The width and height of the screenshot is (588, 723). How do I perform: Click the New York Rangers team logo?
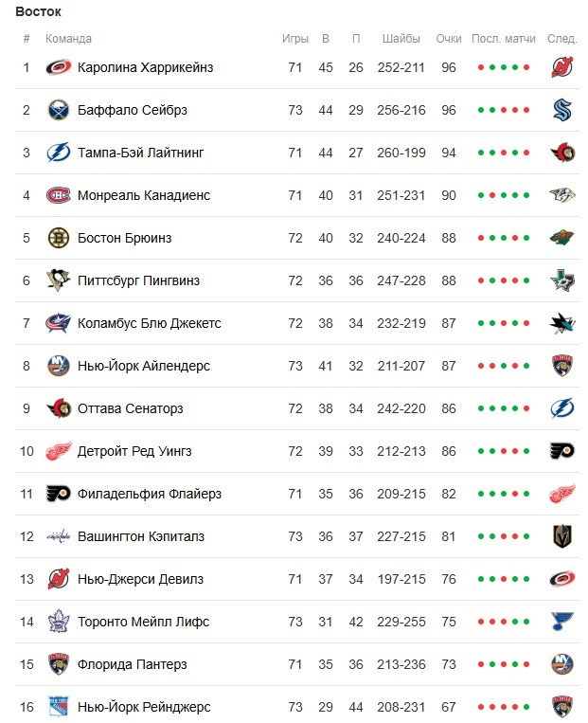[x=59, y=707]
